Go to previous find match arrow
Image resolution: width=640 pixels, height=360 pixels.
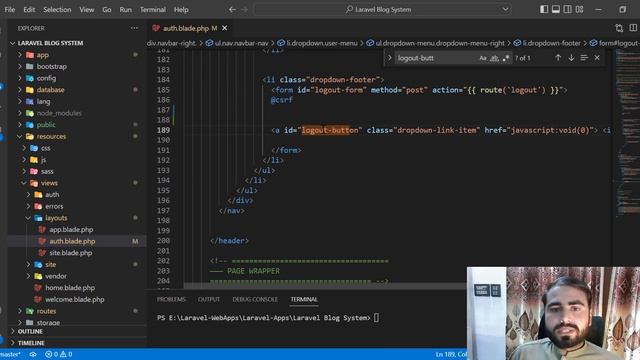point(558,58)
